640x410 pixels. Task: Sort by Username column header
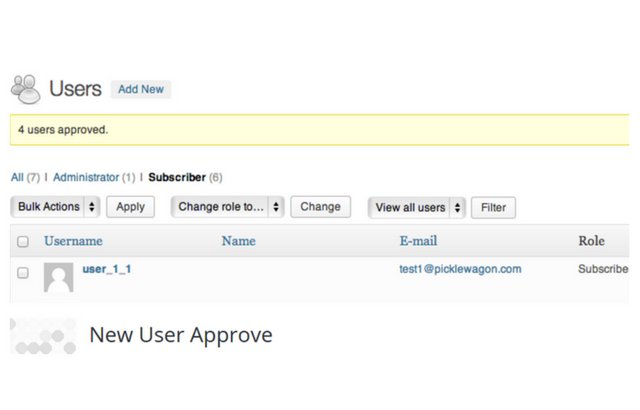[x=73, y=241]
